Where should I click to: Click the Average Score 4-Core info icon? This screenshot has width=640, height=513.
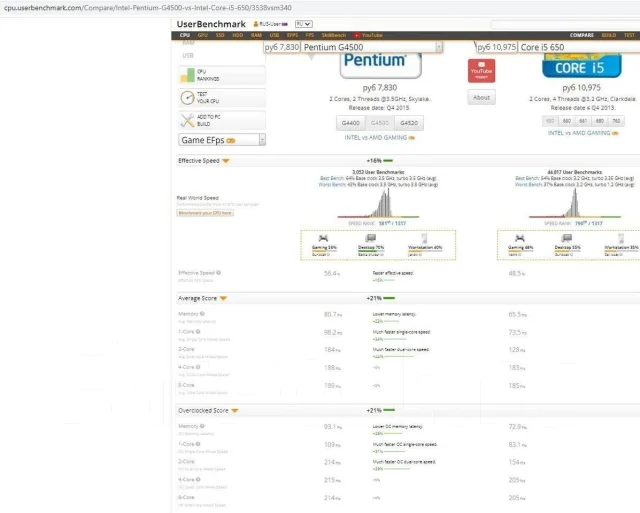pyautogui.click(x=198, y=367)
